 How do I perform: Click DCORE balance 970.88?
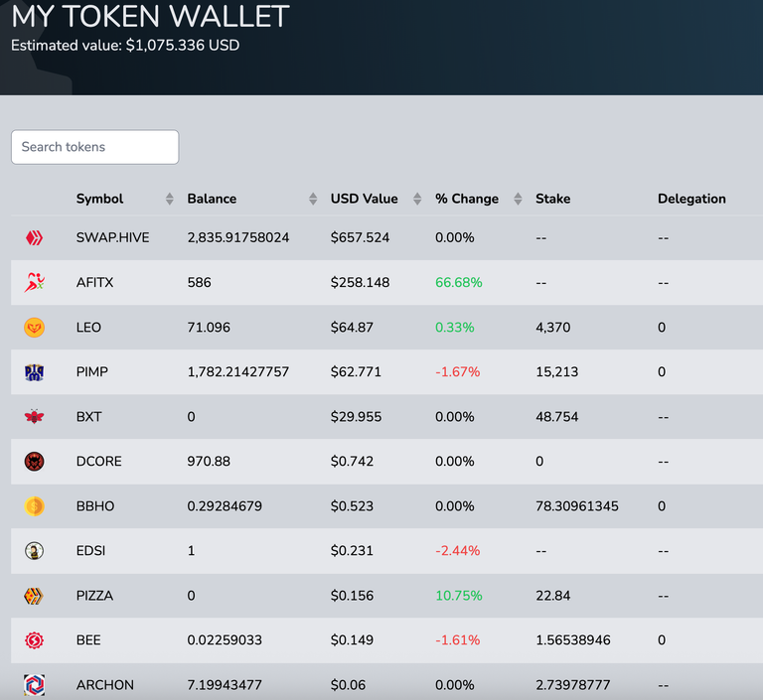tap(209, 461)
